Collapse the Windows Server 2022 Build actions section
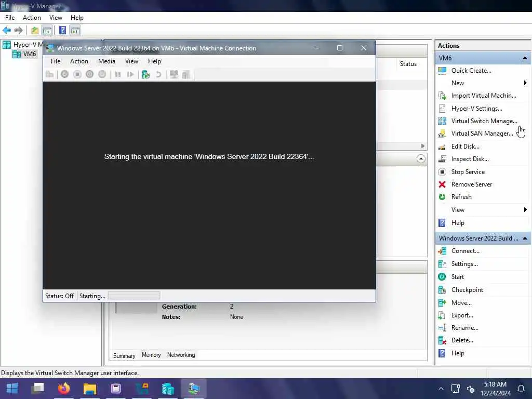Viewport: 532px width, 399px height. [525, 238]
